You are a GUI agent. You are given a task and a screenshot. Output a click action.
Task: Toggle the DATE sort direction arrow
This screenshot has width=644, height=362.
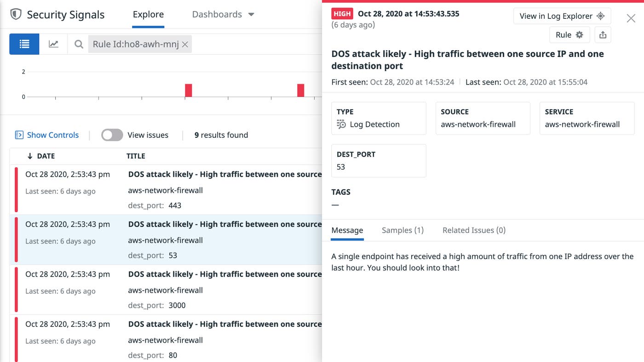pos(29,156)
